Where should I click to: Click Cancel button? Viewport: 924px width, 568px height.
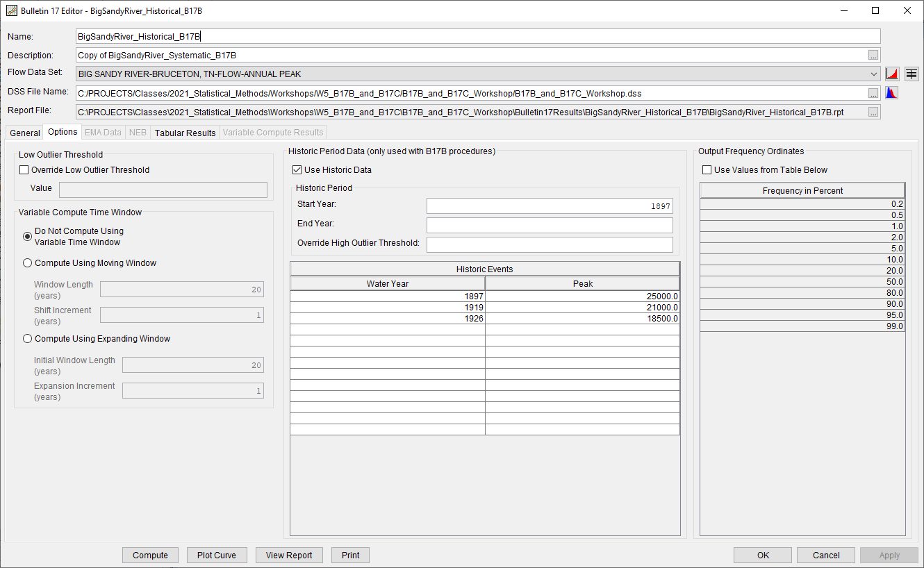(x=826, y=556)
